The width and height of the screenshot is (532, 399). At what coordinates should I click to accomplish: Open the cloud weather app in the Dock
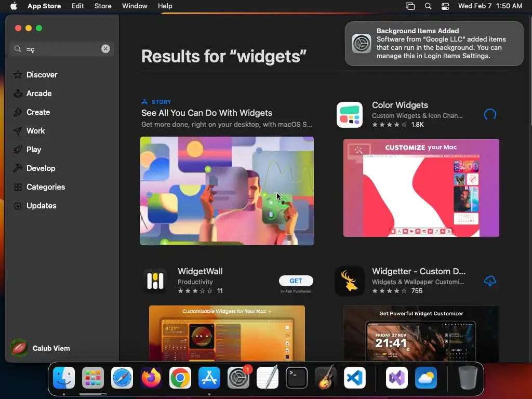(x=426, y=378)
